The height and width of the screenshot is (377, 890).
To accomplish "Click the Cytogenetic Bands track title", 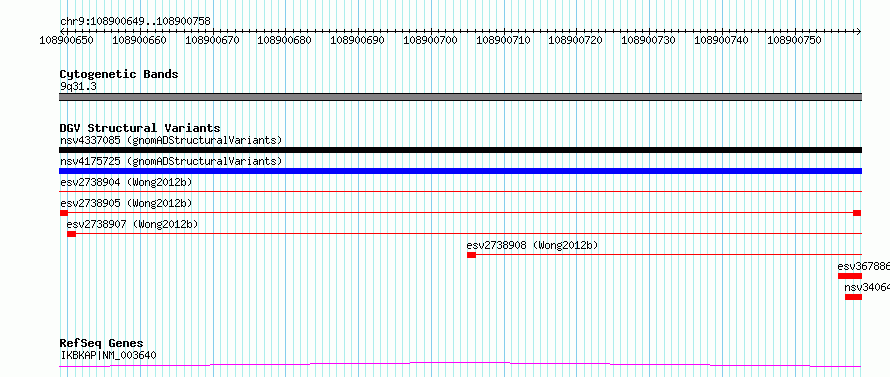I will point(119,74).
